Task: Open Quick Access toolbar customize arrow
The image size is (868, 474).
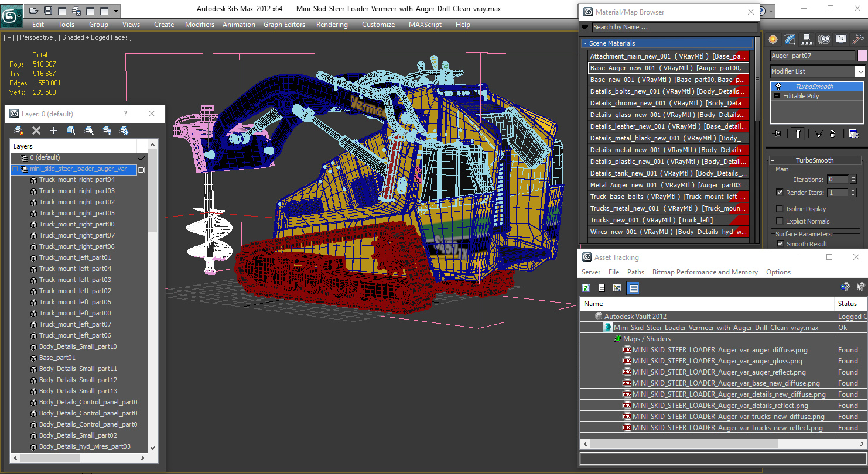Action: [115, 11]
